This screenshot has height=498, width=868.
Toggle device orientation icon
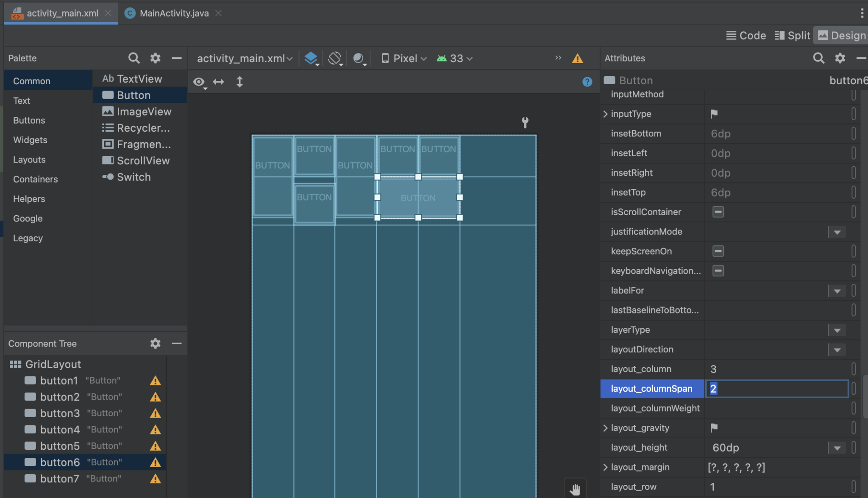point(335,58)
